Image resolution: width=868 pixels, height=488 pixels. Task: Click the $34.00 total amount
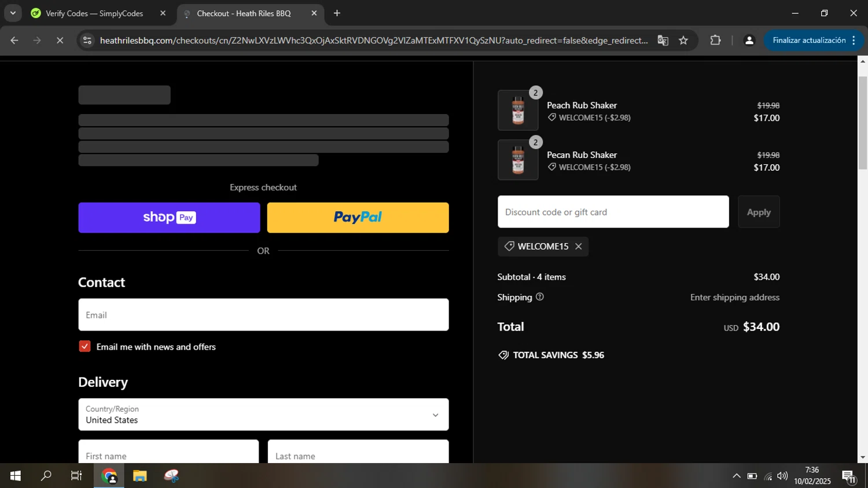click(x=761, y=326)
